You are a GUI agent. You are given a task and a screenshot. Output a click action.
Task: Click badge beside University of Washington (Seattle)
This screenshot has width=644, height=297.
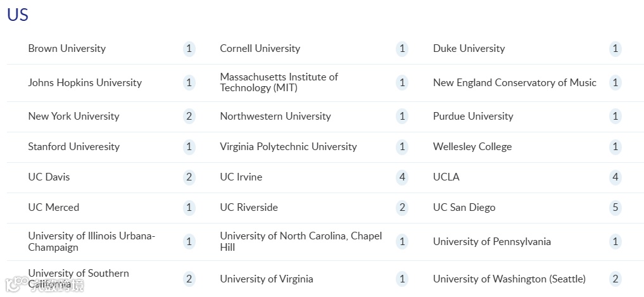616,279
